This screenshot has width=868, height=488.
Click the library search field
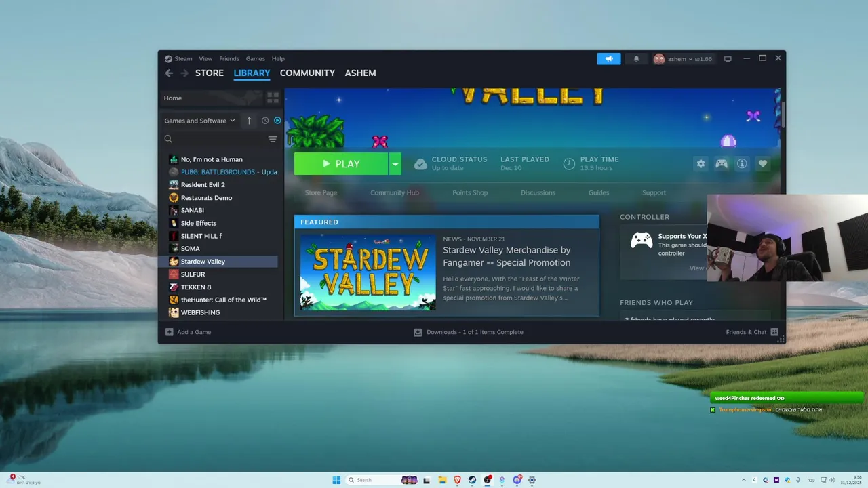tap(214, 139)
